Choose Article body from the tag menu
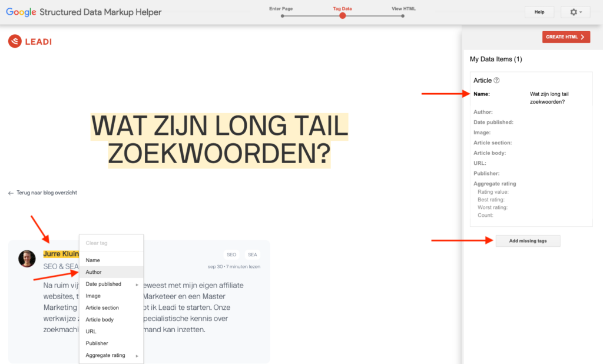The width and height of the screenshot is (603, 364). tap(111, 319)
